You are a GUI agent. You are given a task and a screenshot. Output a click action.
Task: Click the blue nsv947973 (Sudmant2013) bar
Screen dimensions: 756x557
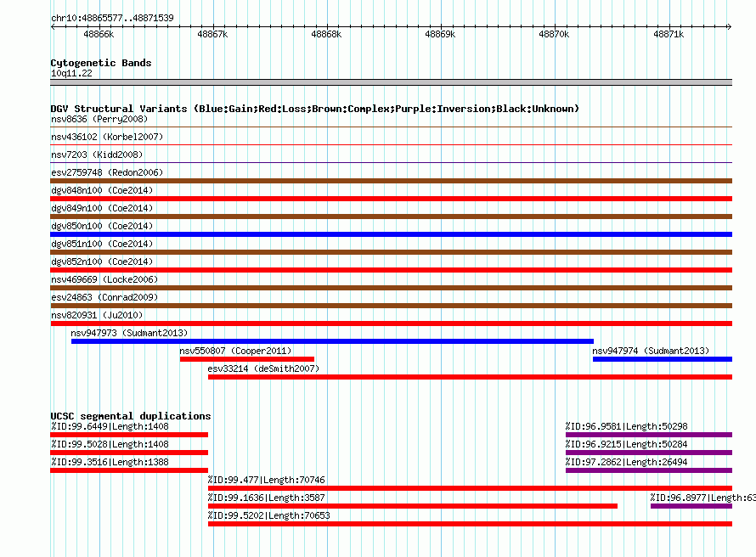click(x=332, y=341)
